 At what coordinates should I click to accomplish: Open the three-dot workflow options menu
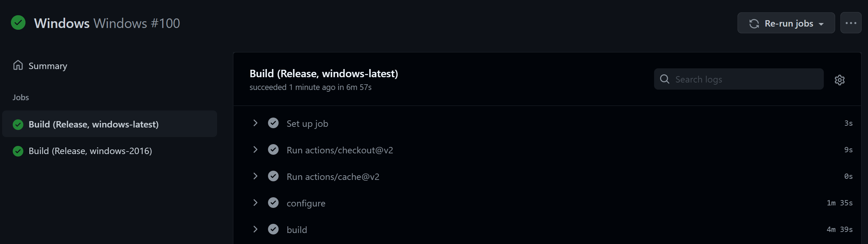click(x=851, y=23)
